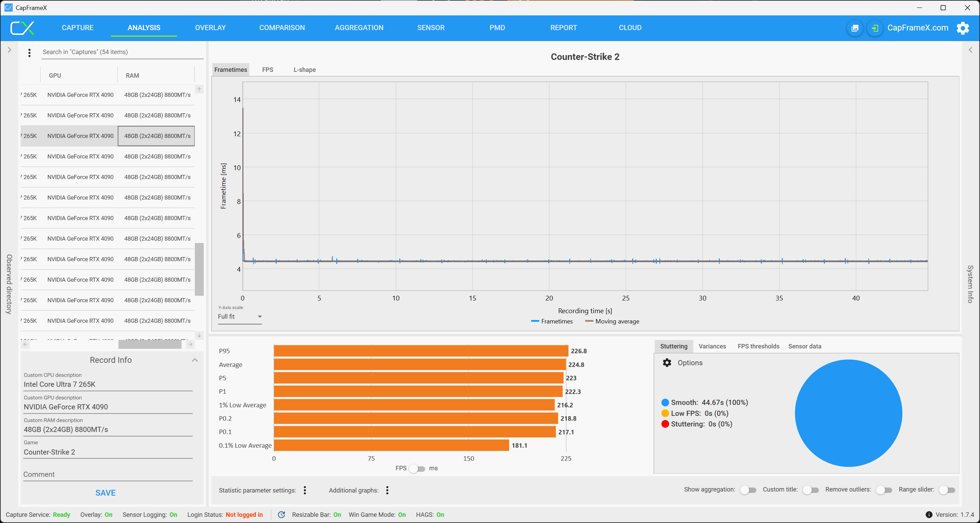The width and height of the screenshot is (980, 523).
Task: Open the three-dot menu beside search field
Action: 29,52
